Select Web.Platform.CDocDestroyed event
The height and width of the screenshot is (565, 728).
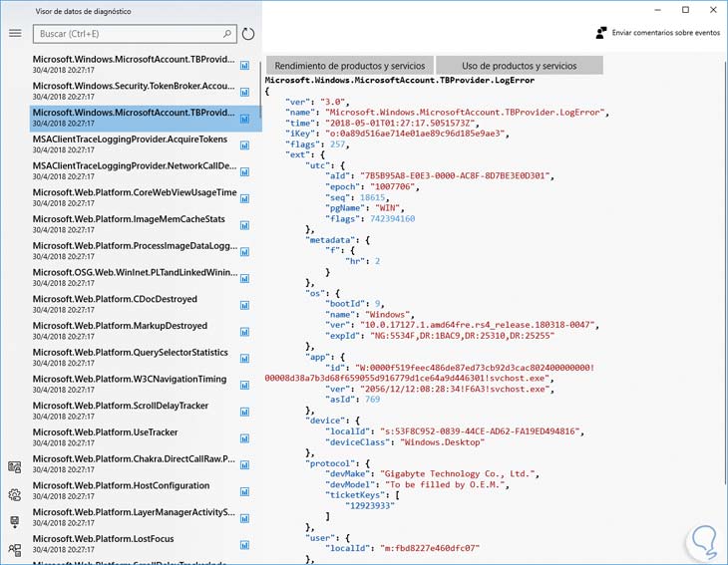pos(146,304)
